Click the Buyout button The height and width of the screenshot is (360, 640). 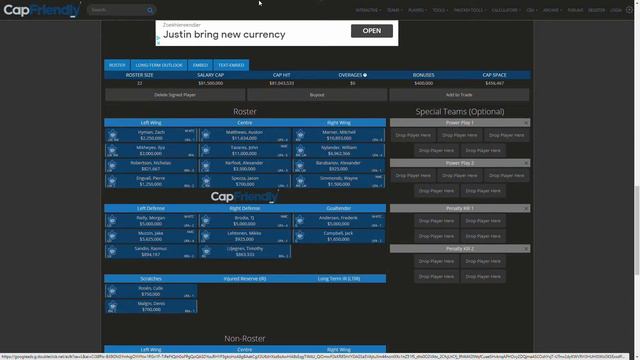(x=317, y=95)
